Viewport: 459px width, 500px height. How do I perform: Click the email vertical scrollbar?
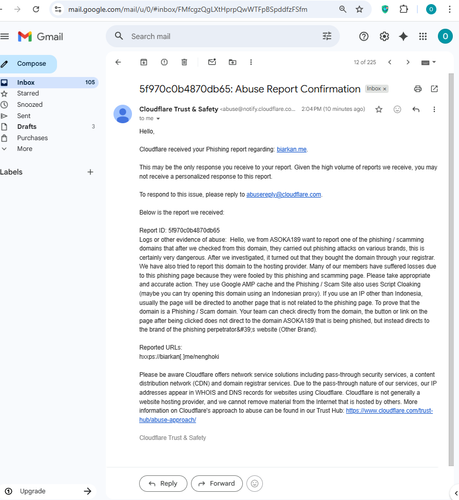click(x=451, y=269)
